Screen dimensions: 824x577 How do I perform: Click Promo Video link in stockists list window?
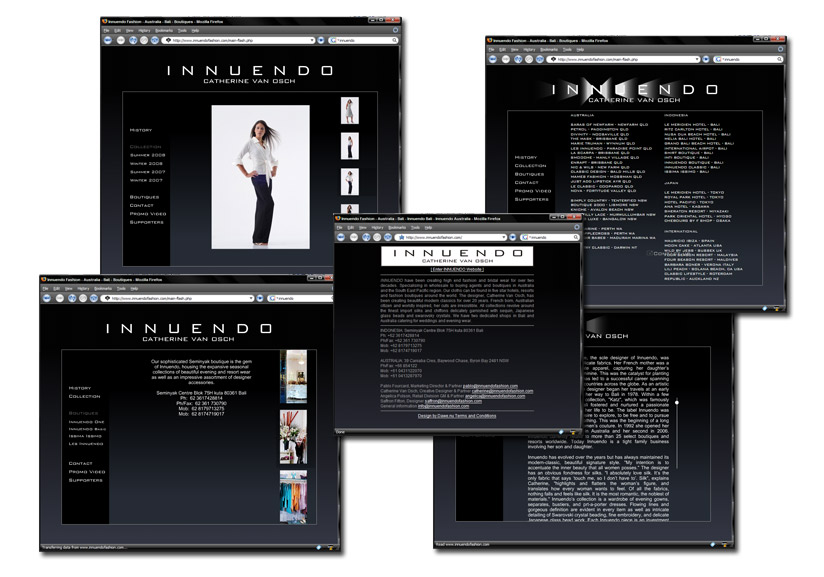click(x=533, y=191)
